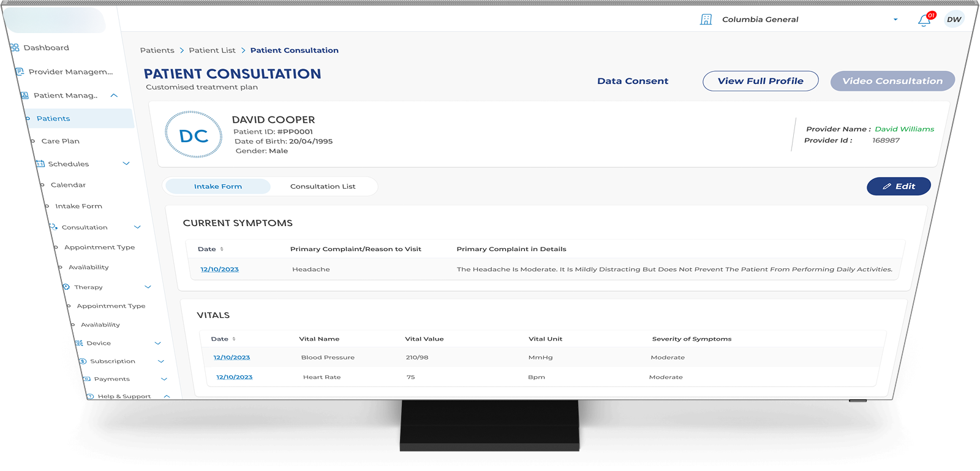Image resolution: width=980 pixels, height=471 pixels.
Task: Expand the Therapy section chevron
Action: tap(148, 287)
